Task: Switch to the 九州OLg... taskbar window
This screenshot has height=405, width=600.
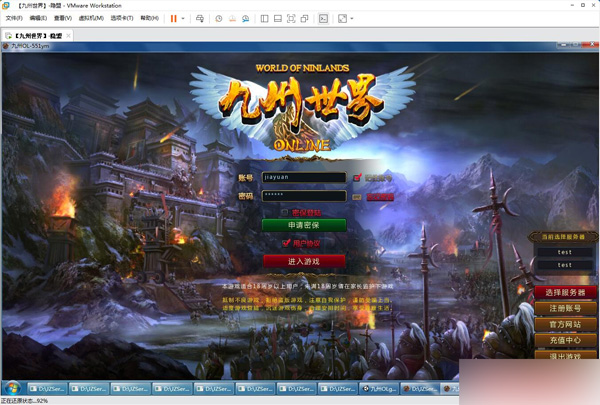Action: tap(380, 389)
